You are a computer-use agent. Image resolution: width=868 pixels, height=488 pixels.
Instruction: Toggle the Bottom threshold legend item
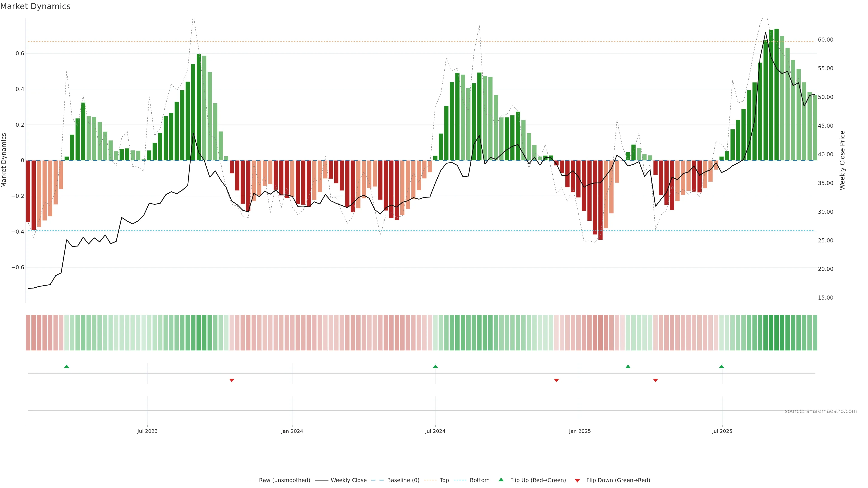pyautogui.click(x=479, y=480)
